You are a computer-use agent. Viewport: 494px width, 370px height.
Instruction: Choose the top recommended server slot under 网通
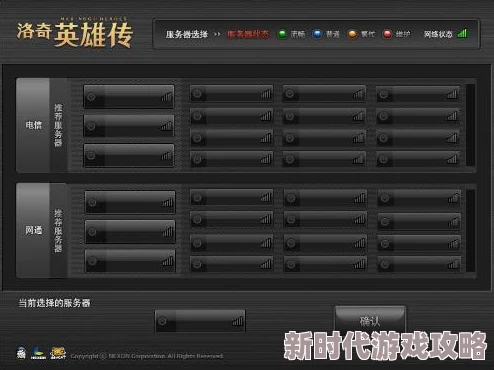[x=130, y=202]
